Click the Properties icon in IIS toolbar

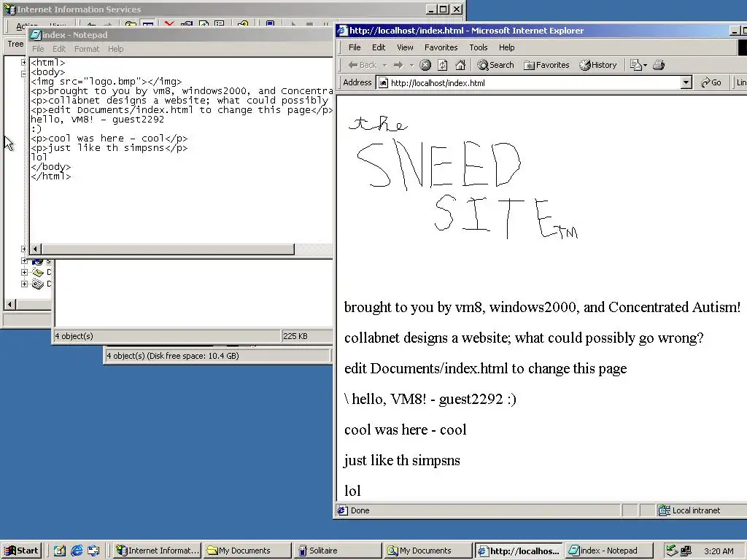coord(186,24)
